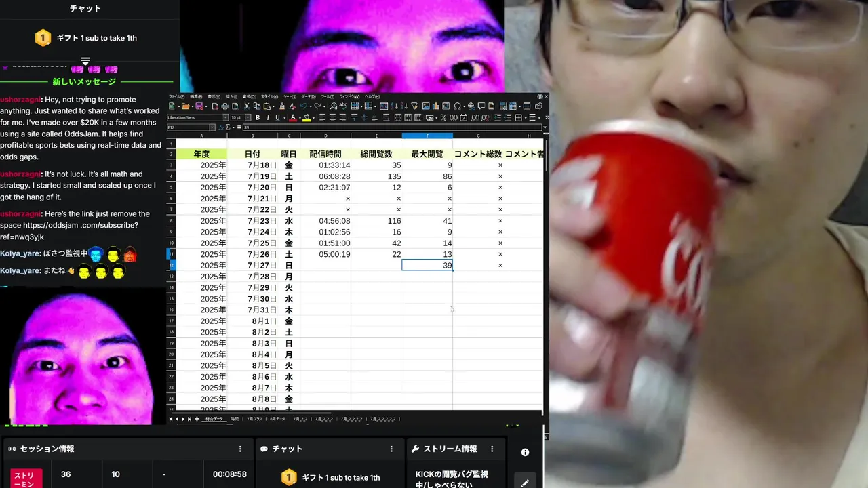
Task: Click the Redo arrow icon
Action: tap(317, 106)
